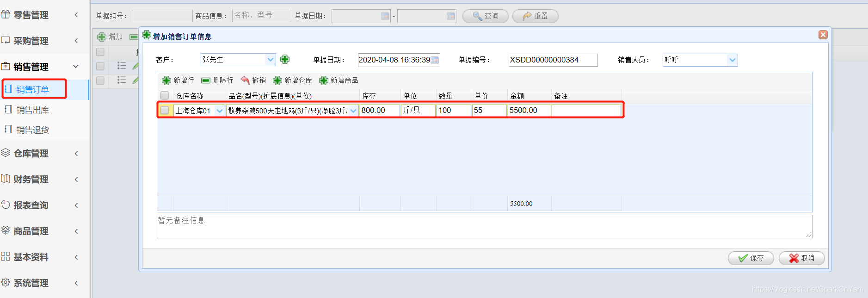This screenshot has height=298, width=868.
Task: Expand the 系统管理 menu chevron
Action: pyautogui.click(x=76, y=283)
